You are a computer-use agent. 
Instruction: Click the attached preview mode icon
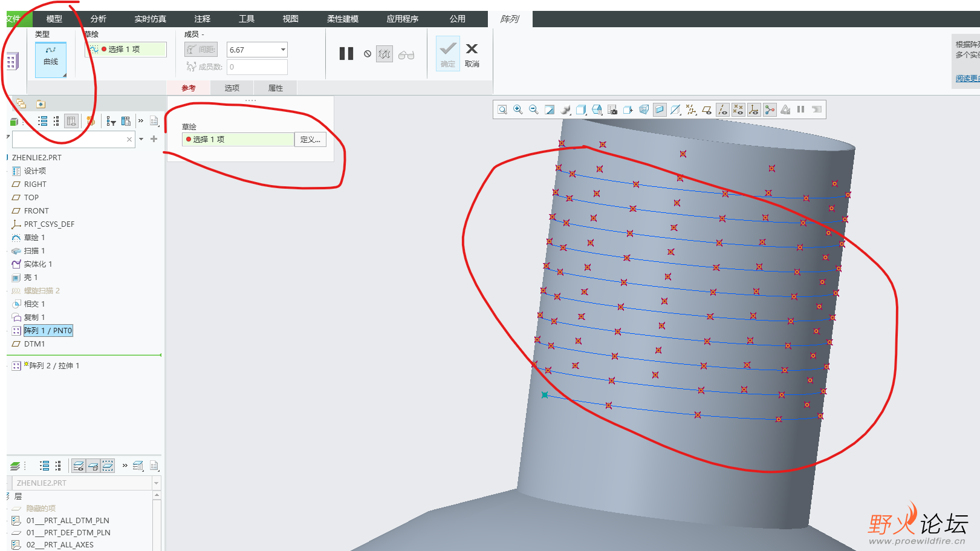[385, 54]
